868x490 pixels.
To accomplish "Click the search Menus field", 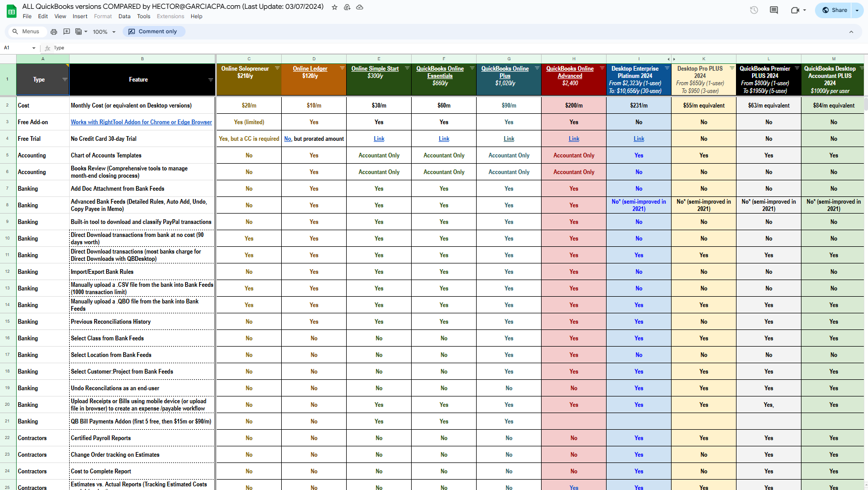I will click(x=26, y=32).
